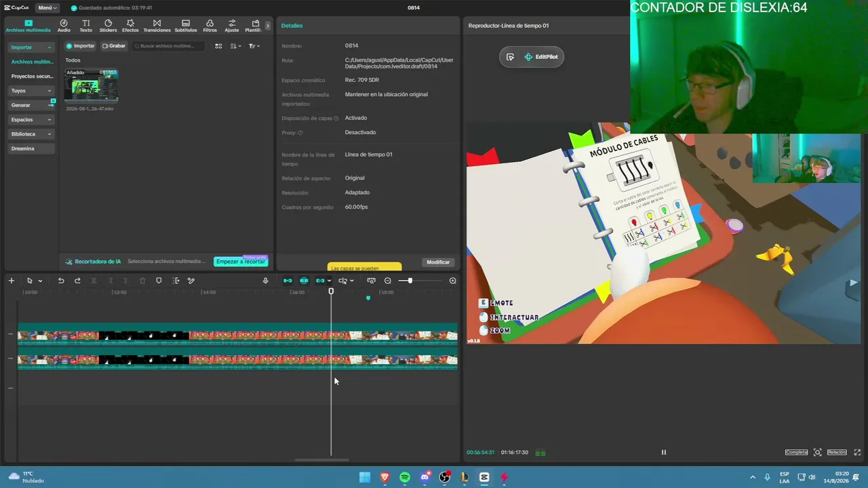Screen dimensions: 868x488
Task: Click the Completa preview quality button
Action: 797,452
